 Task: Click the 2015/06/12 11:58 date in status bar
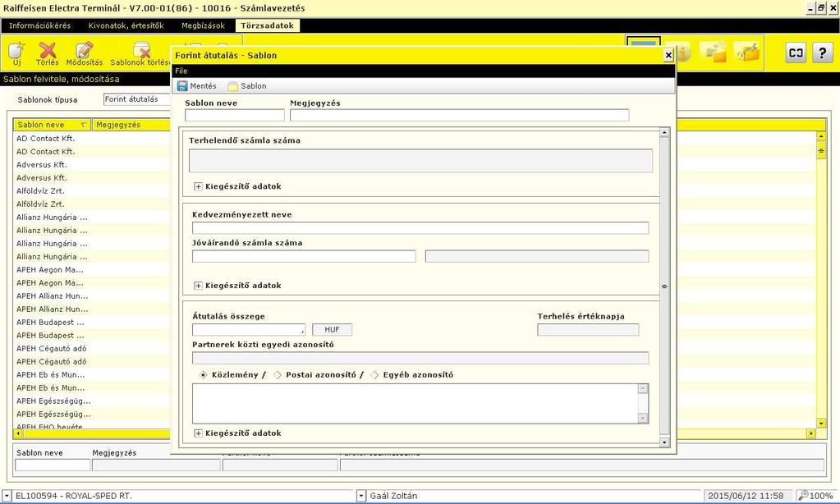tap(746, 496)
